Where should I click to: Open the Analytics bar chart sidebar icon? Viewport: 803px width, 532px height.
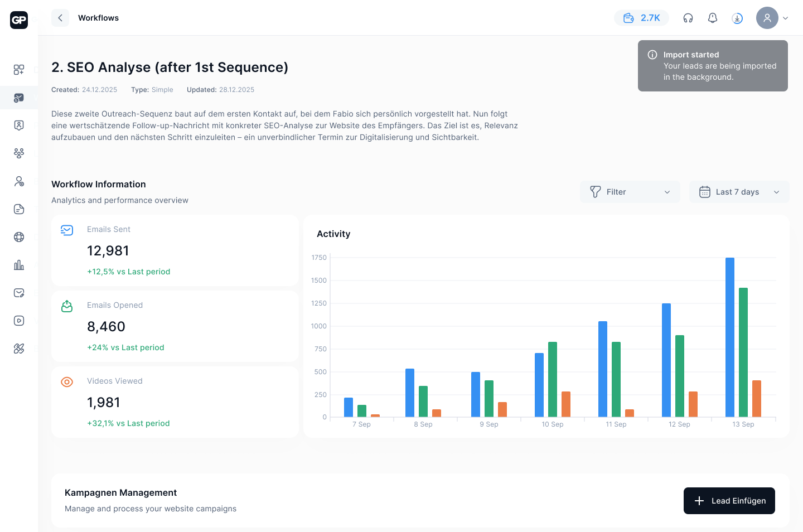pos(18,265)
